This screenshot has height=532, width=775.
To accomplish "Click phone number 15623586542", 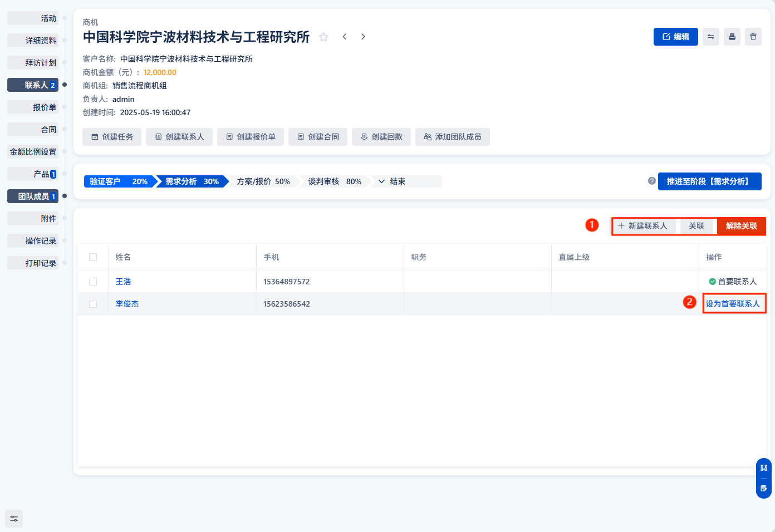I will (287, 304).
